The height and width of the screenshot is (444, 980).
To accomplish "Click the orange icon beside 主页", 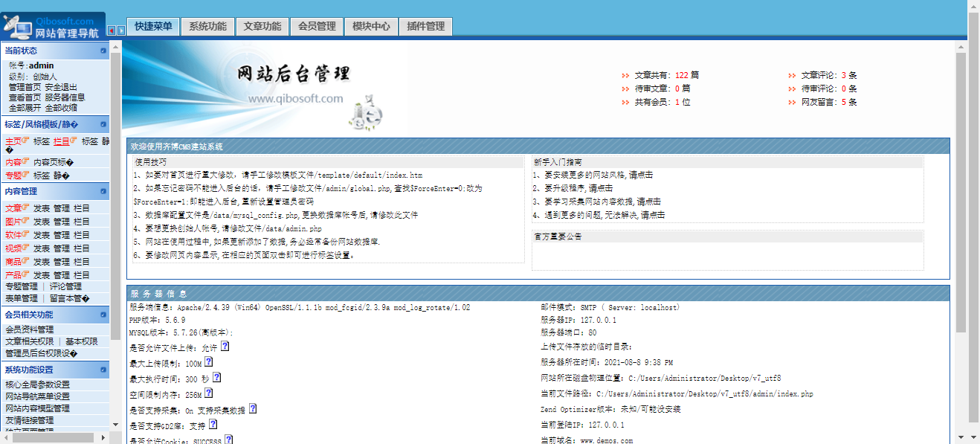I will point(26,141).
